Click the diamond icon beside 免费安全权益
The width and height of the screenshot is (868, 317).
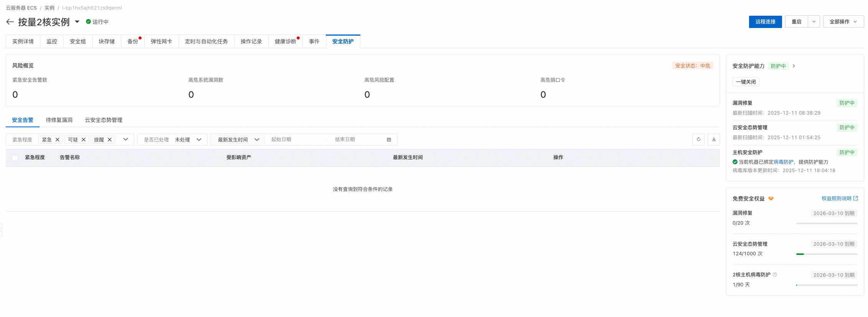coord(771,199)
